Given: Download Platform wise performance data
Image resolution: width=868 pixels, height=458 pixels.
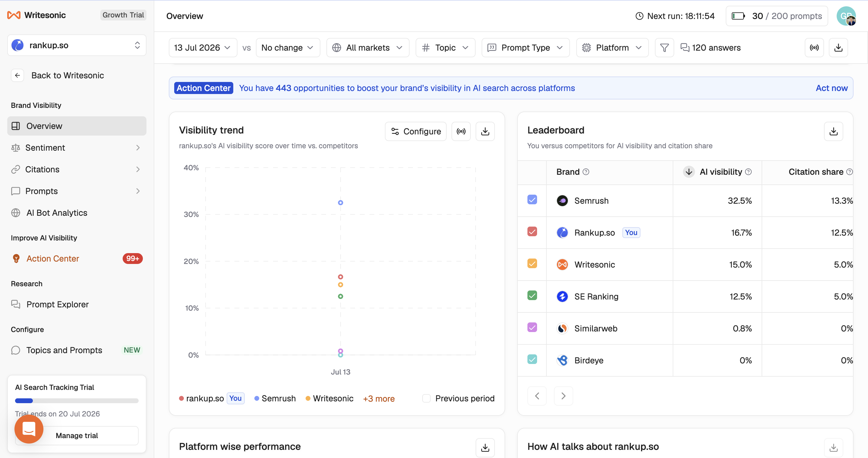Looking at the screenshot, I should point(485,447).
